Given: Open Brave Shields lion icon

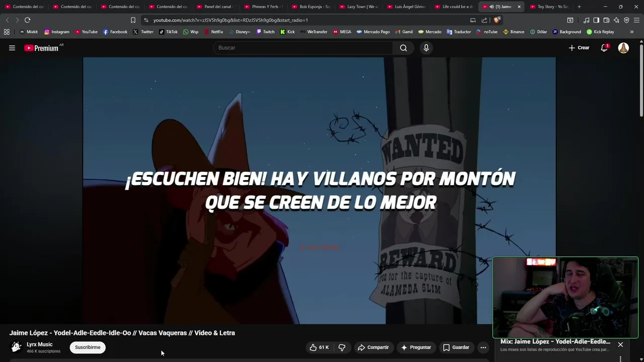Looking at the screenshot, I should coord(497,20).
